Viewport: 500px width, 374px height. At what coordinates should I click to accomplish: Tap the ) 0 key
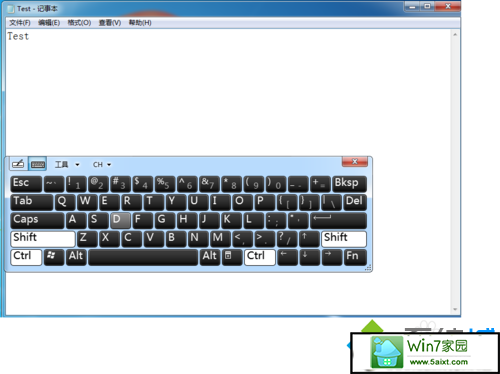[276, 184]
